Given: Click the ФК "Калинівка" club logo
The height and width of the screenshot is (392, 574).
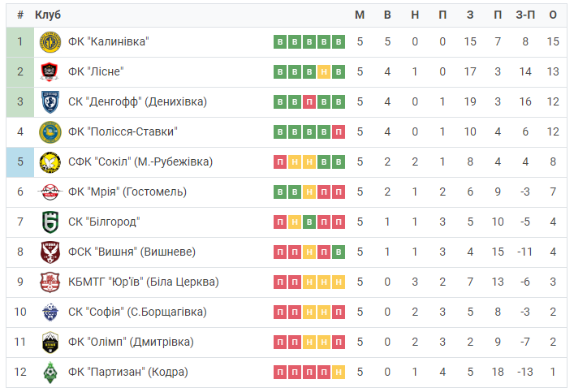Looking at the screenshot, I should [x=50, y=41].
